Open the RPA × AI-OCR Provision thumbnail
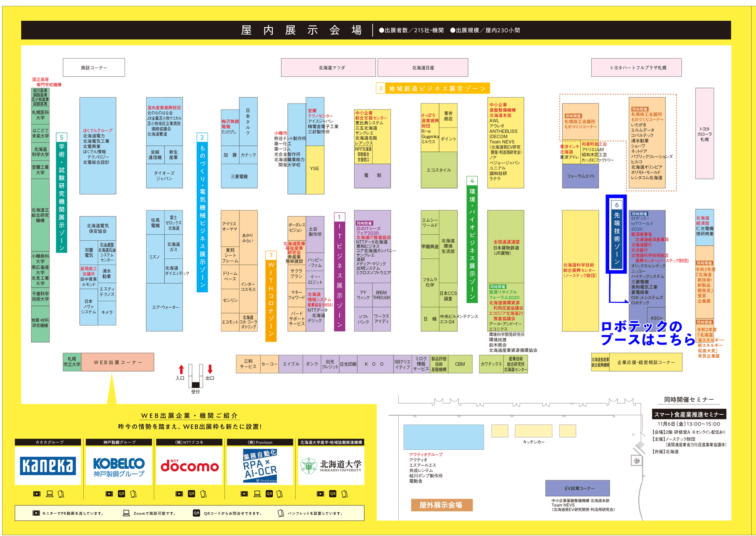This screenshot has width=756, height=536. tap(260, 466)
